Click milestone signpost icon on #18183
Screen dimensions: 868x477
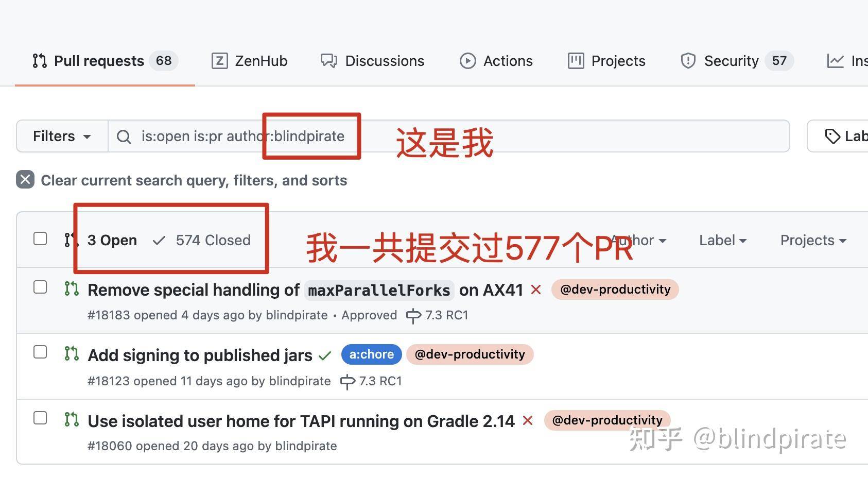pyautogui.click(x=413, y=316)
